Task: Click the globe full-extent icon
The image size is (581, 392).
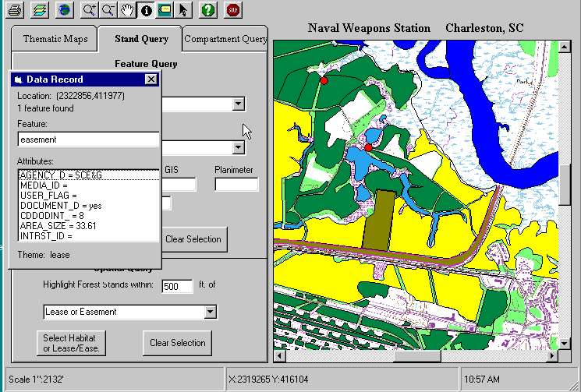Action: (65, 10)
